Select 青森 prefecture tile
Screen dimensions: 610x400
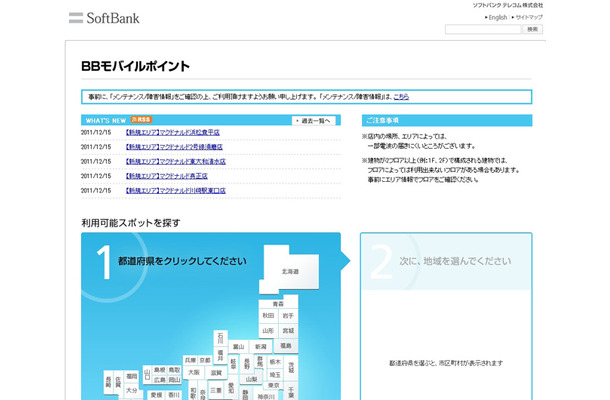pos(278,304)
